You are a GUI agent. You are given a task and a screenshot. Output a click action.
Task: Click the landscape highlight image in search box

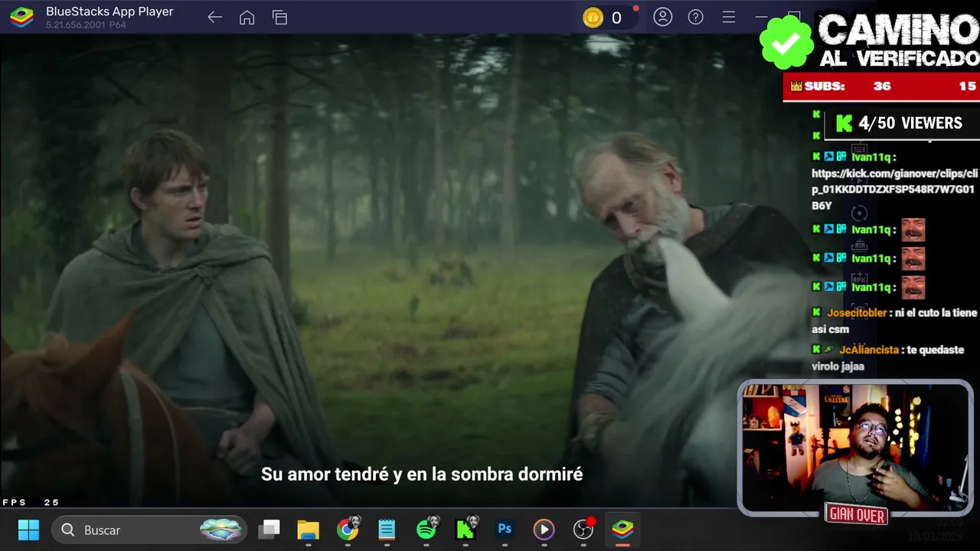(221, 530)
